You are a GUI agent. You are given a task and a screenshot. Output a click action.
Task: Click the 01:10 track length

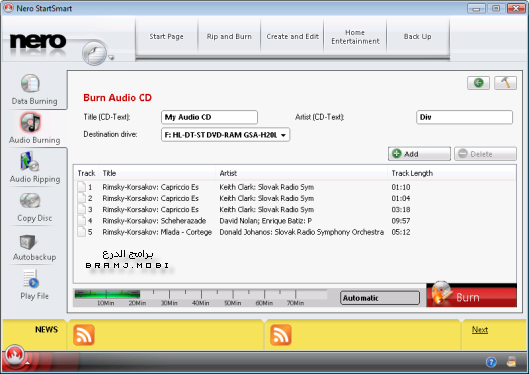401,187
